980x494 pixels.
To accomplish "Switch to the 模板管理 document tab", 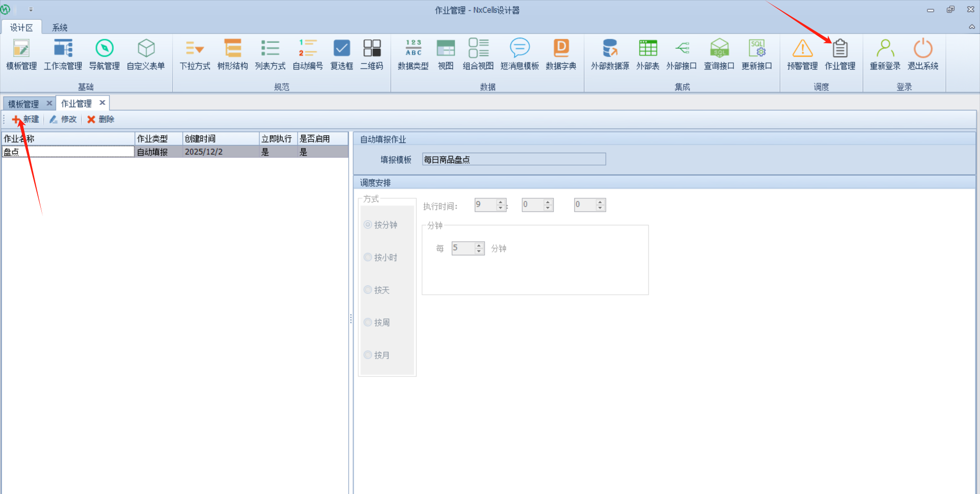I will (23, 104).
